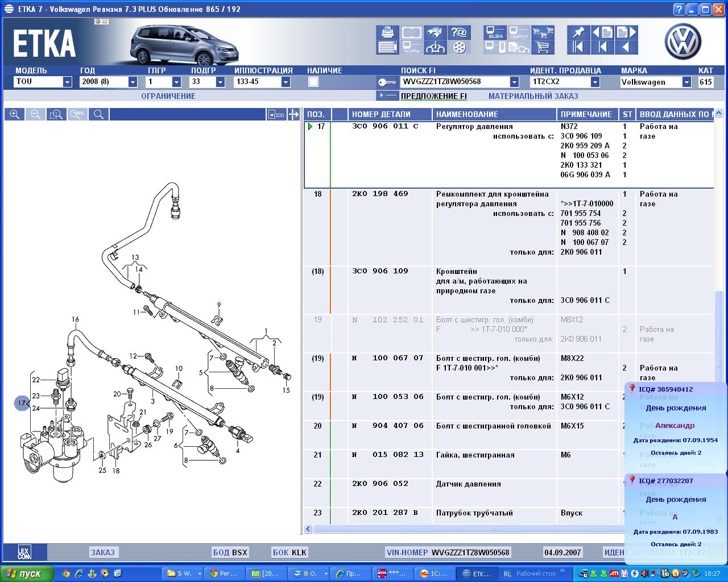
Task: Click the NORA icon
Action: click(x=412, y=47)
